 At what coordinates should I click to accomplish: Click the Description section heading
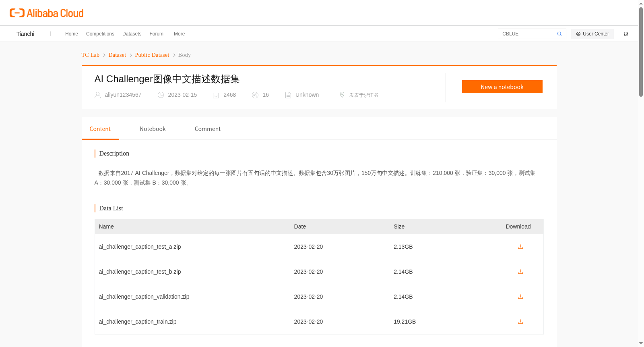114,154
